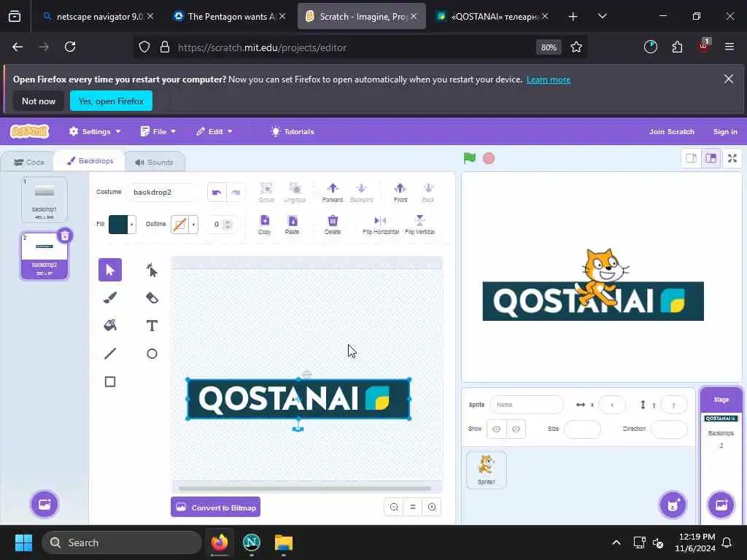
Task: Select the Reshape tool
Action: tap(152, 270)
